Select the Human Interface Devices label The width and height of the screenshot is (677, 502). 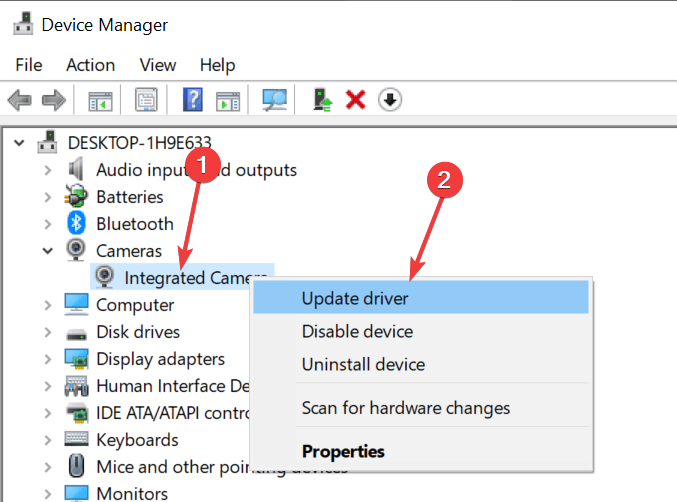tap(173, 386)
